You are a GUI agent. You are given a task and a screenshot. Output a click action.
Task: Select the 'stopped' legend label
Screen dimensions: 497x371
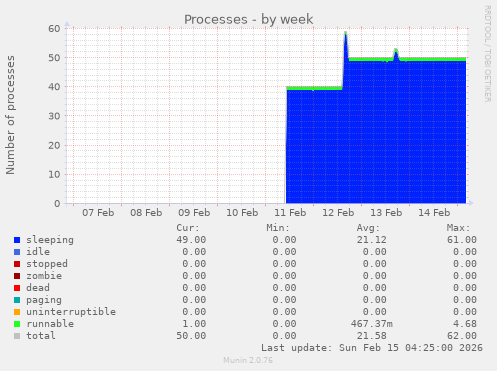[47, 264]
